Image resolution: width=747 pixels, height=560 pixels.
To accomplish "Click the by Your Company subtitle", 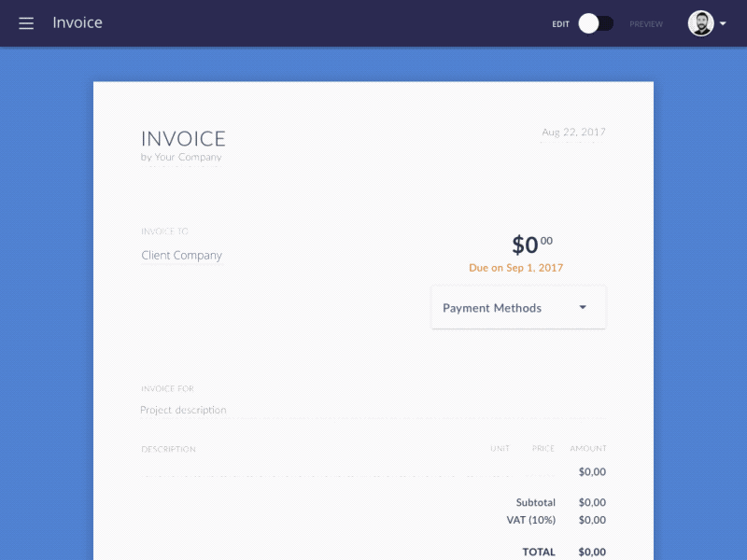I will coord(181,157).
